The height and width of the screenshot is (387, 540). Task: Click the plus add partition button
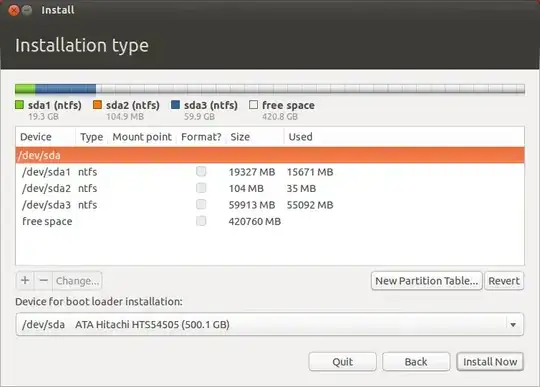25,281
